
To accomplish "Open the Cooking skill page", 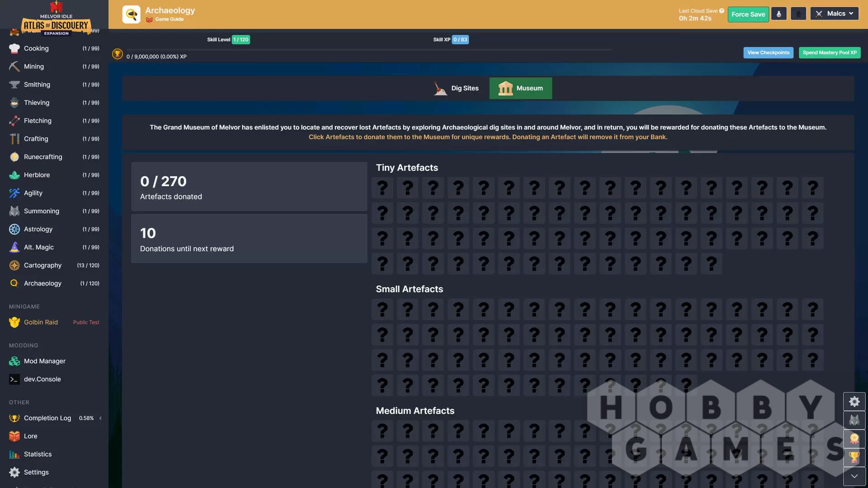I will pos(54,48).
